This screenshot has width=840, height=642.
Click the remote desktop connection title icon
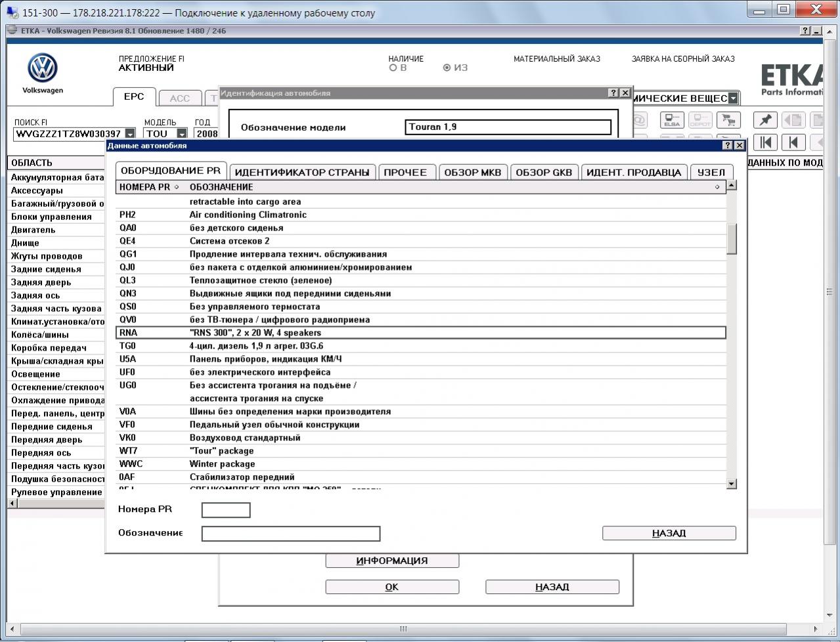[x=12, y=12]
